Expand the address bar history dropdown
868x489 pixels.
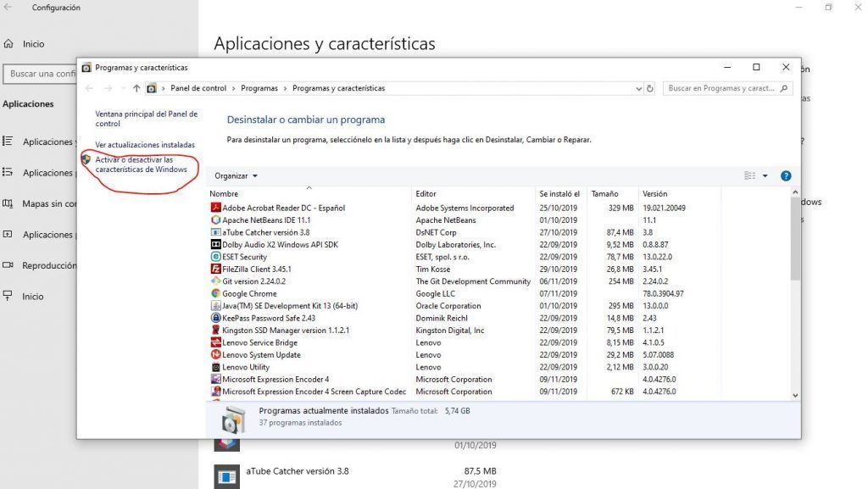[x=638, y=88]
